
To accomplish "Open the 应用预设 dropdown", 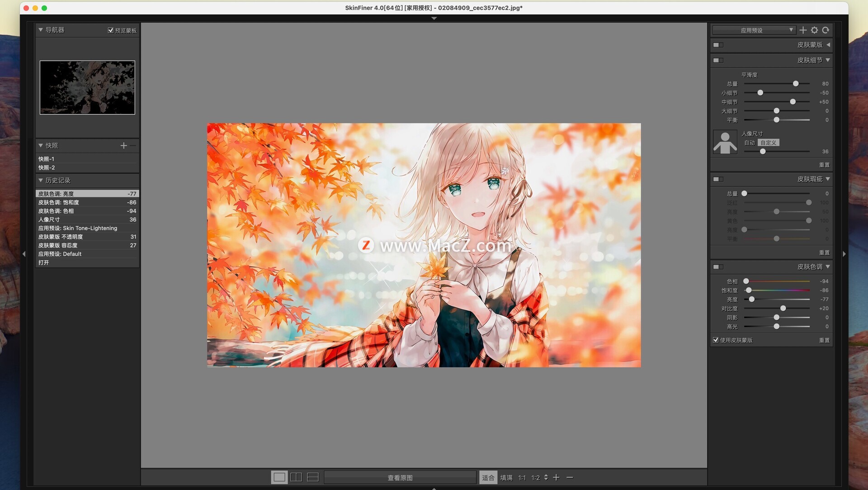I will point(754,30).
